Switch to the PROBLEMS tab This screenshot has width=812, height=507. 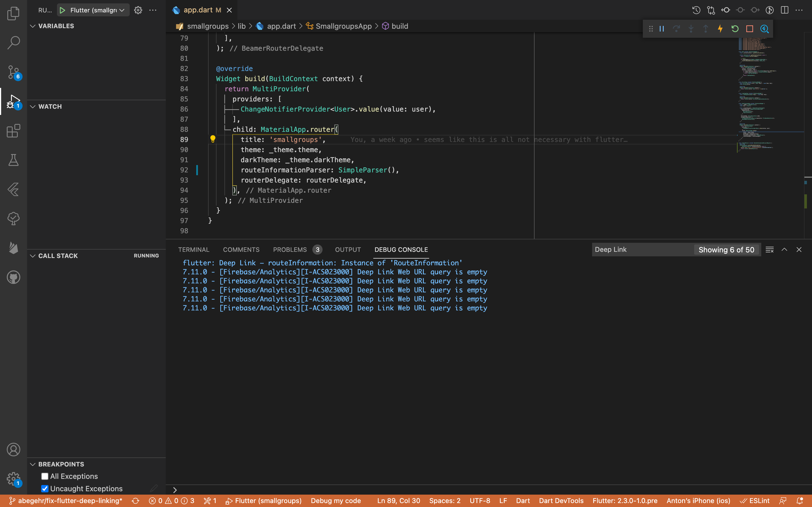pyautogui.click(x=290, y=250)
